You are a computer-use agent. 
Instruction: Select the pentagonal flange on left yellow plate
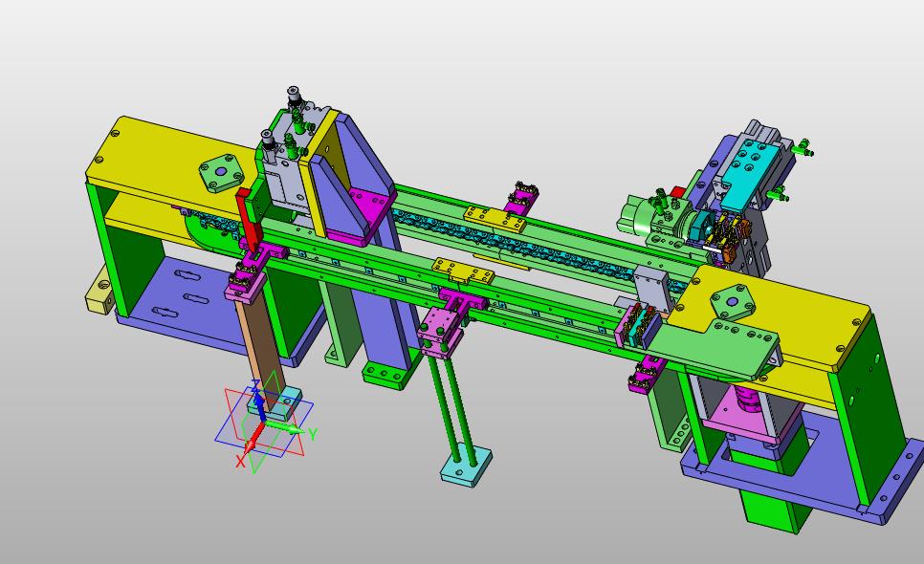[222, 173]
